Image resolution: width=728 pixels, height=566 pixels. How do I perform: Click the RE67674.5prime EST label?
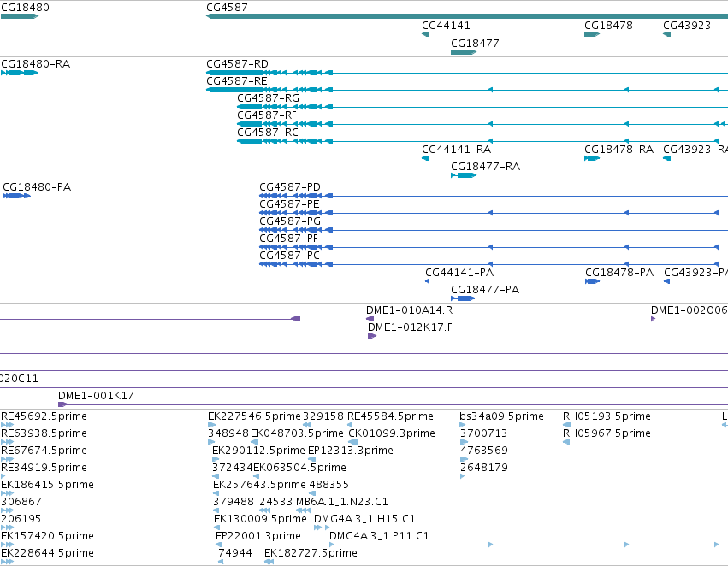tap(44, 451)
